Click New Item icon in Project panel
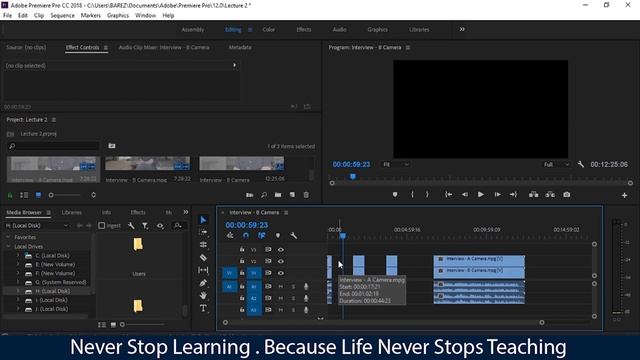Image resolution: width=640 pixels, height=360 pixels. point(292,195)
